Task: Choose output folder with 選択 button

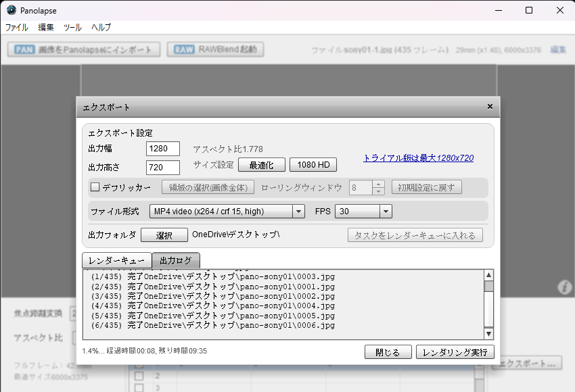Action: pyautogui.click(x=164, y=235)
